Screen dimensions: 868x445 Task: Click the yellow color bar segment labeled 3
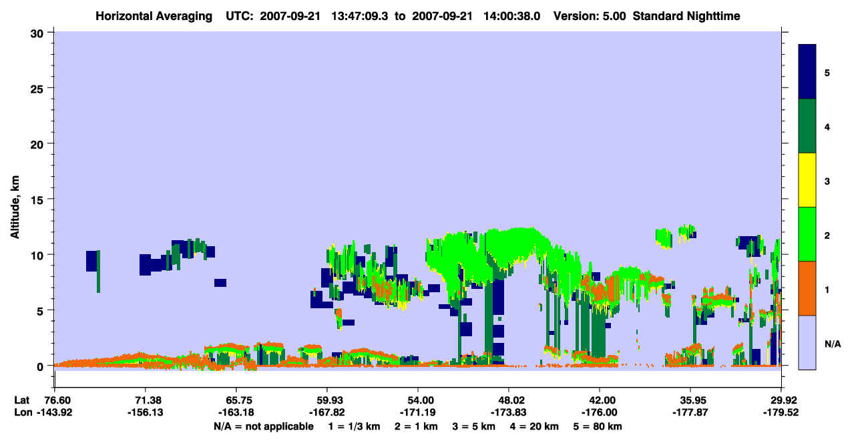(x=807, y=180)
